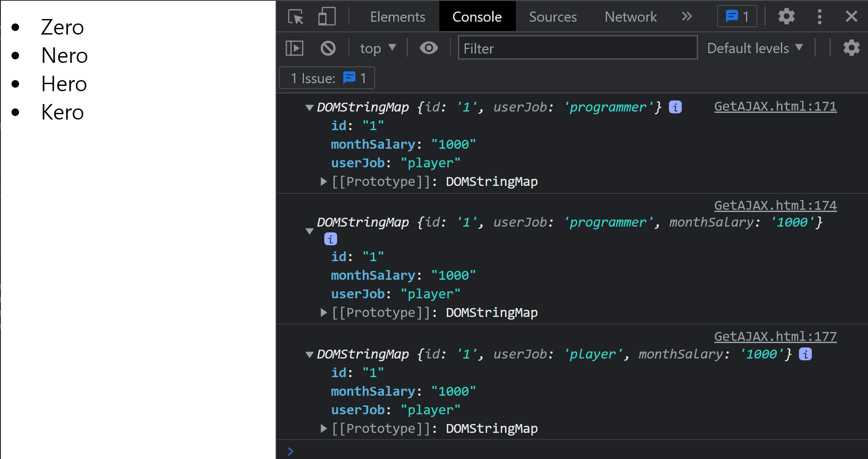Click info icon of third DOMStringMap

click(805, 354)
